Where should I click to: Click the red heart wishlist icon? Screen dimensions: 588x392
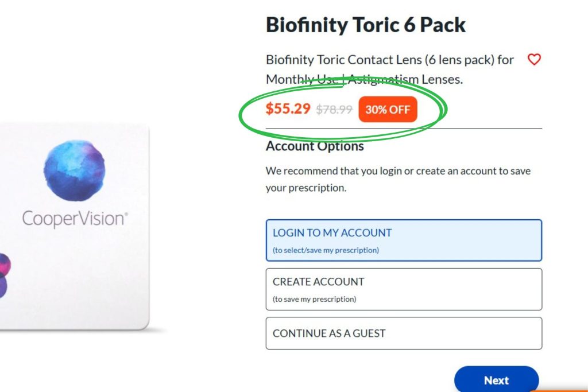[534, 59]
